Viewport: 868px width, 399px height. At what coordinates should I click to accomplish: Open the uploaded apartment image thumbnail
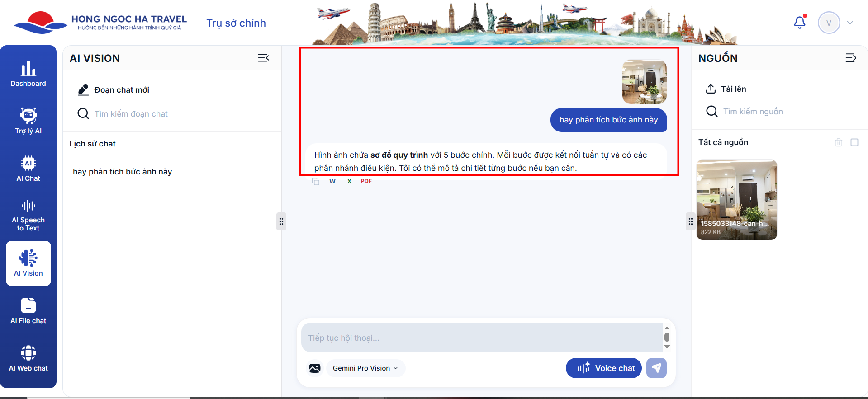[x=736, y=199]
